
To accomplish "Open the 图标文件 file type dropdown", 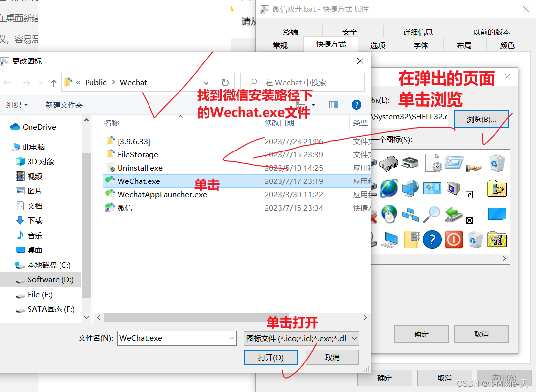I will [301, 338].
